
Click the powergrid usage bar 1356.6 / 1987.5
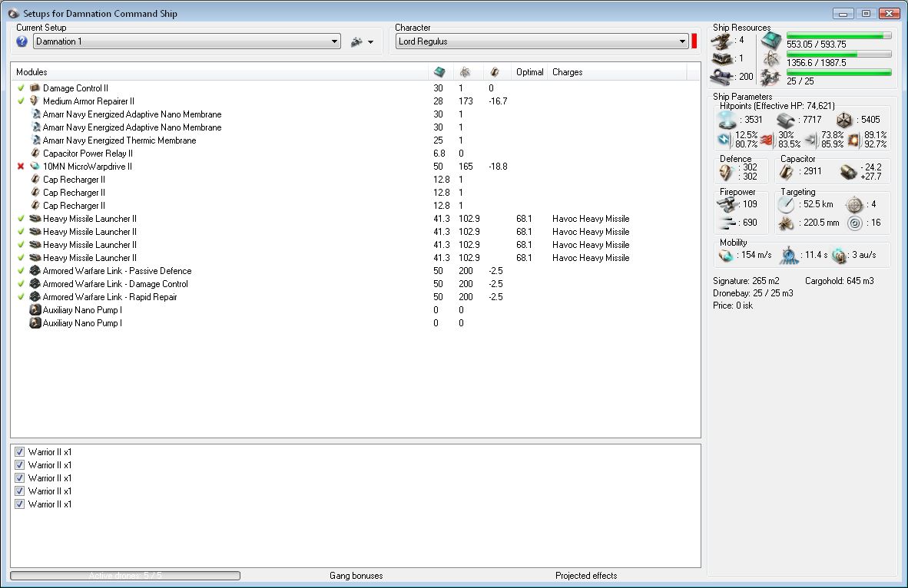click(x=839, y=55)
